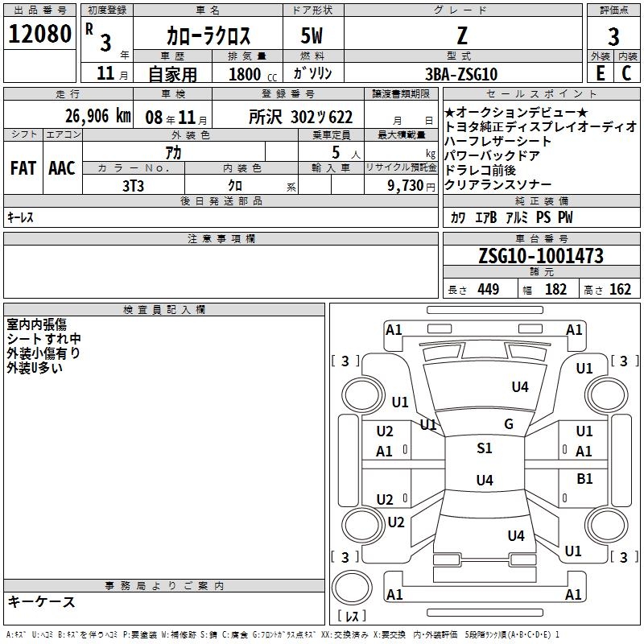This screenshot has width=644, height=644.
Task: Click the seating capacity 5 人
Action: 345,153
